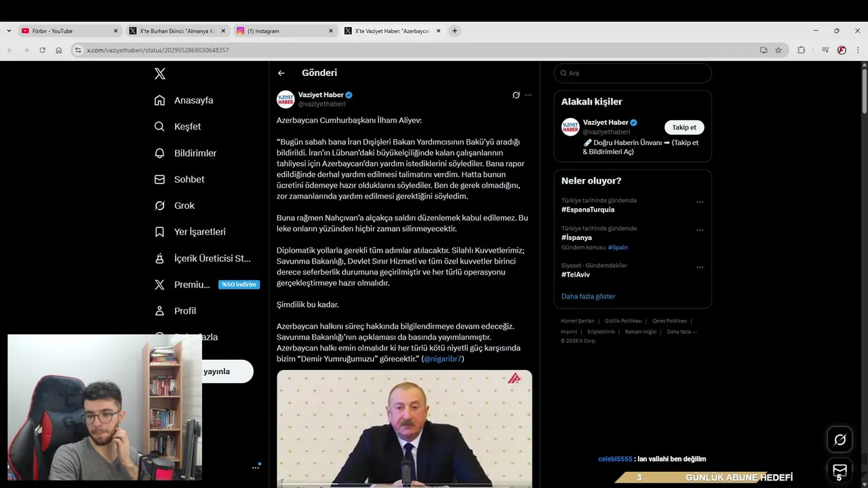Image resolution: width=868 pixels, height=488 pixels.
Task: Click Grok icon on the post
Action: click(516, 95)
